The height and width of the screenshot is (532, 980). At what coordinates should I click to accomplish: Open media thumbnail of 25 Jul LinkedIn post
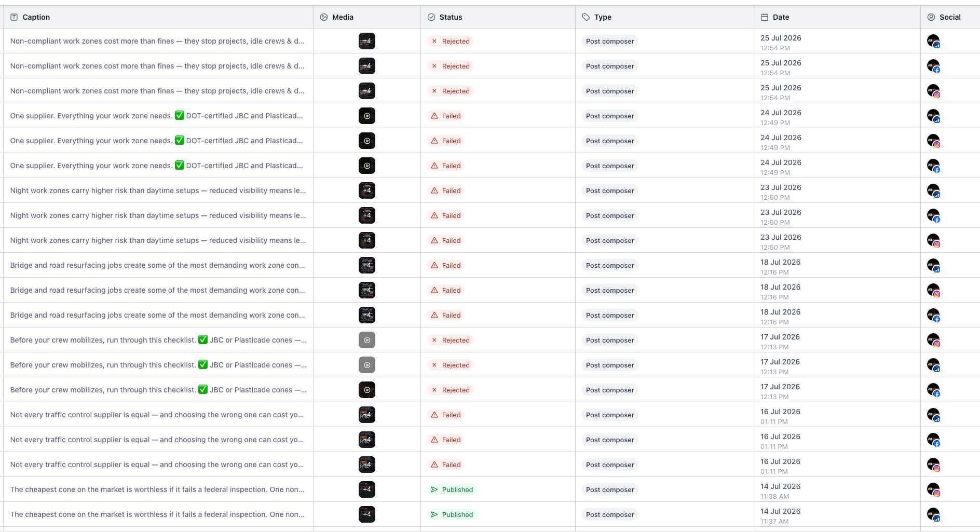coord(367,41)
